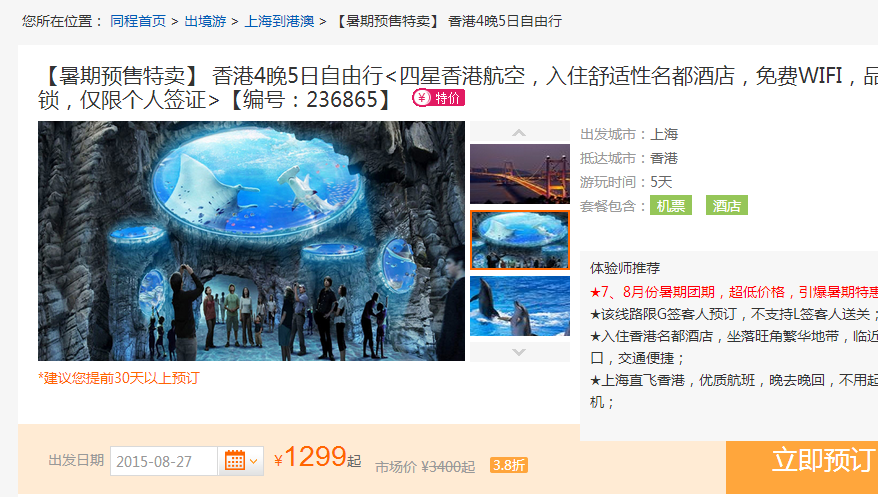
Task: Select the bridge night view thumbnail
Action: (x=520, y=174)
